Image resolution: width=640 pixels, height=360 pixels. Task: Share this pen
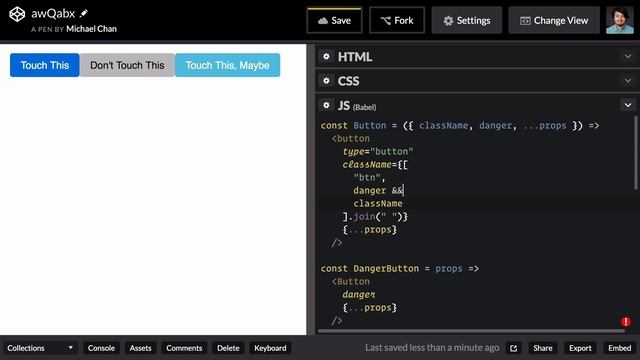pos(542,348)
